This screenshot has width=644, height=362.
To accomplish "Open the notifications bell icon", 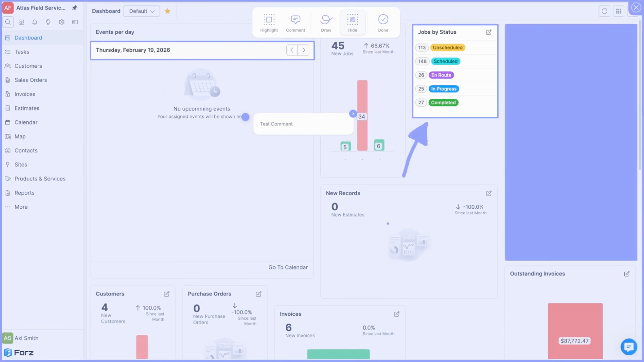I will 35,22.
